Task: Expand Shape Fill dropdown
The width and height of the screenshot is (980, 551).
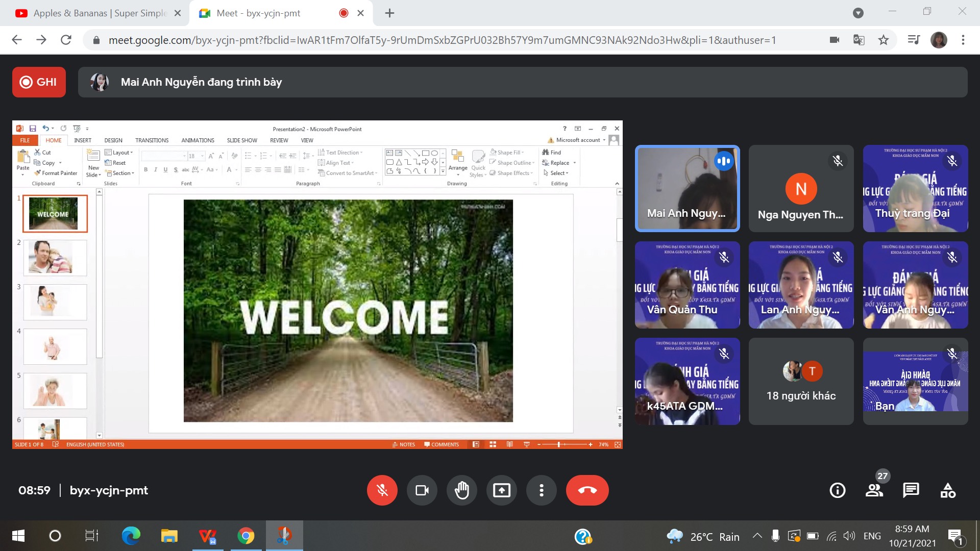Action: click(x=507, y=153)
